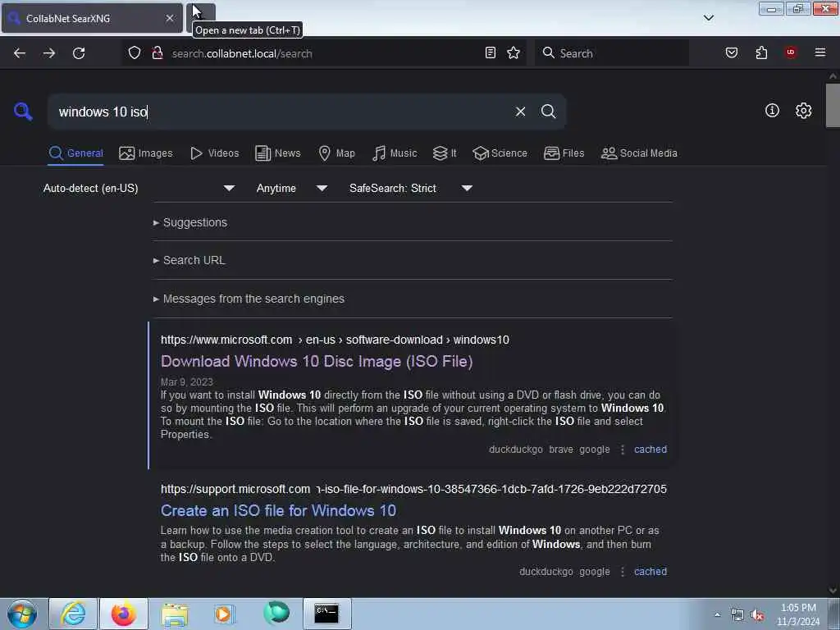Image resolution: width=840 pixels, height=630 pixels.
Task: Open more options dots on second result
Action: point(622,572)
